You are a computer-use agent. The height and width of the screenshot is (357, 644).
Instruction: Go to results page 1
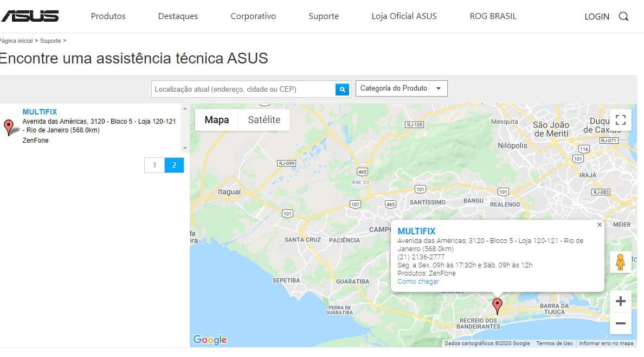click(x=154, y=165)
